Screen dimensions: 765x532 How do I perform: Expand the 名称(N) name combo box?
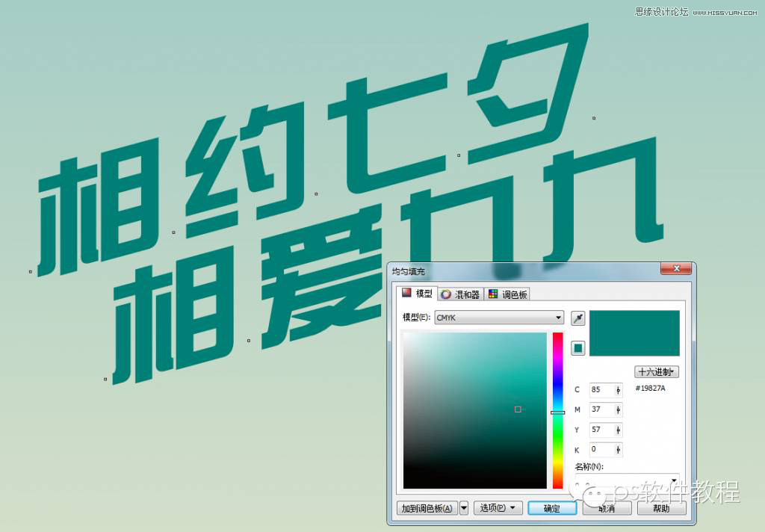click(x=673, y=480)
